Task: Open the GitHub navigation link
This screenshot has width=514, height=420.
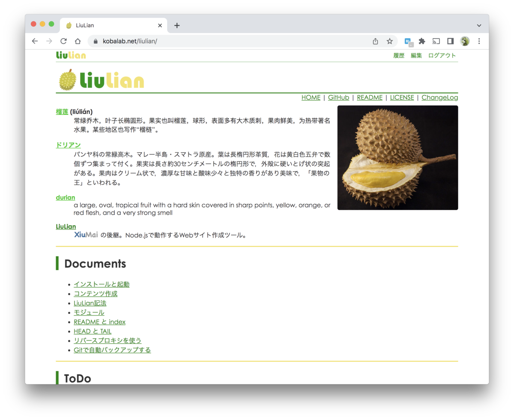Action: 338,98
